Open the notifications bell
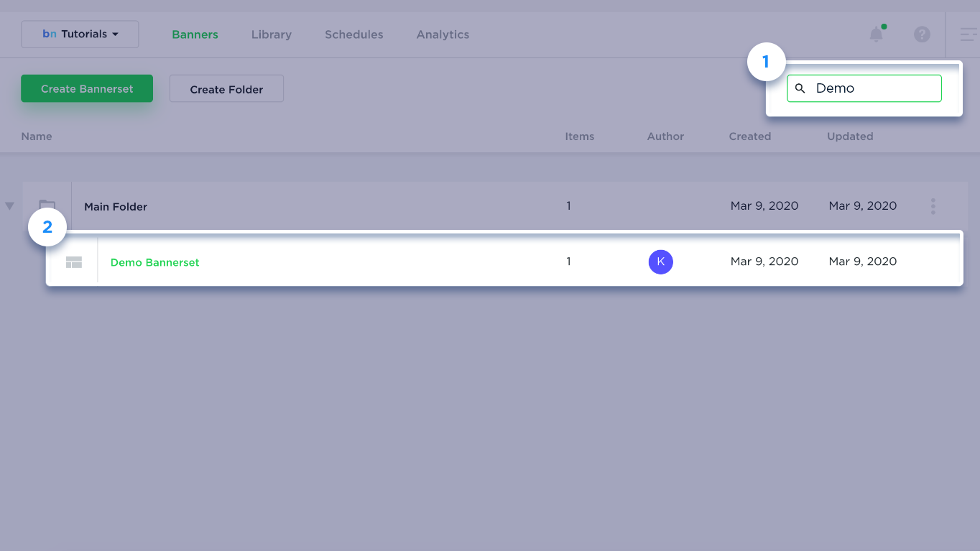 coord(876,34)
